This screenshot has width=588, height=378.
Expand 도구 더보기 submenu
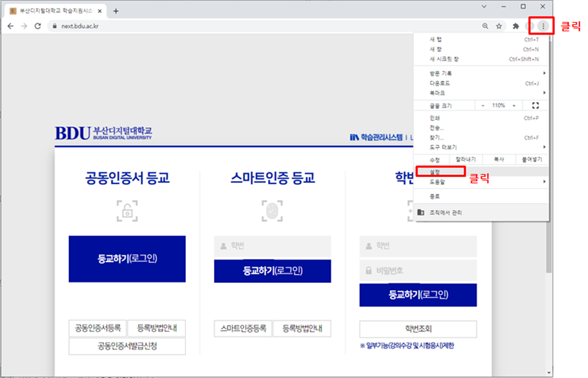click(481, 147)
